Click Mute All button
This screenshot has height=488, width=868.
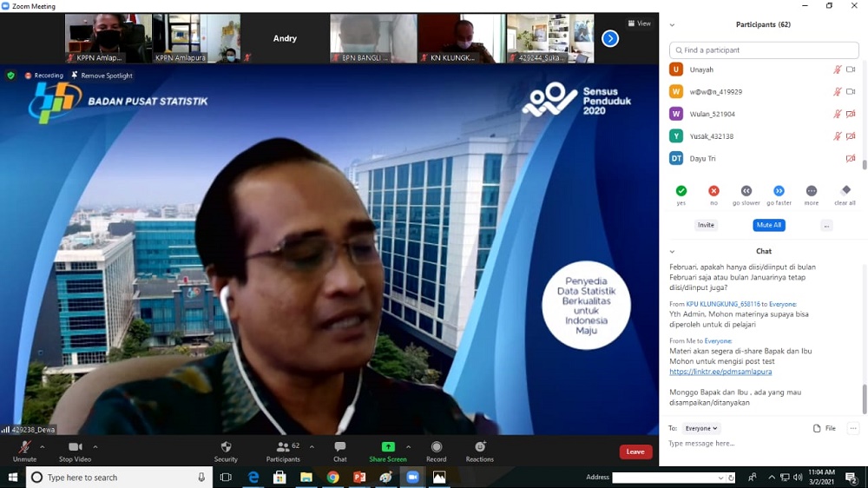point(769,225)
